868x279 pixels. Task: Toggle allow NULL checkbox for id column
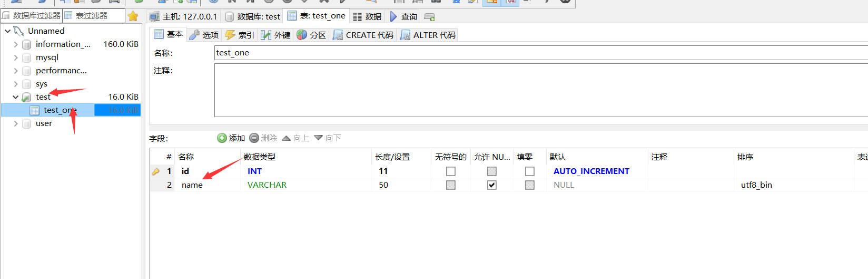(492, 171)
